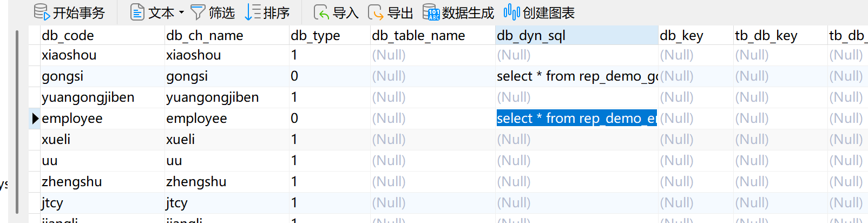Select the highlighted employee SQL cell
This screenshot has width=868, height=223.
[x=576, y=119]
